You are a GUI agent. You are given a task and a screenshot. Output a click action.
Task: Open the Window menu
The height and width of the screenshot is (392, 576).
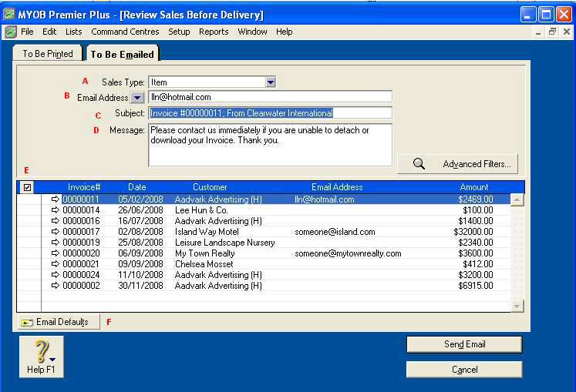click(x=252, y=32)
